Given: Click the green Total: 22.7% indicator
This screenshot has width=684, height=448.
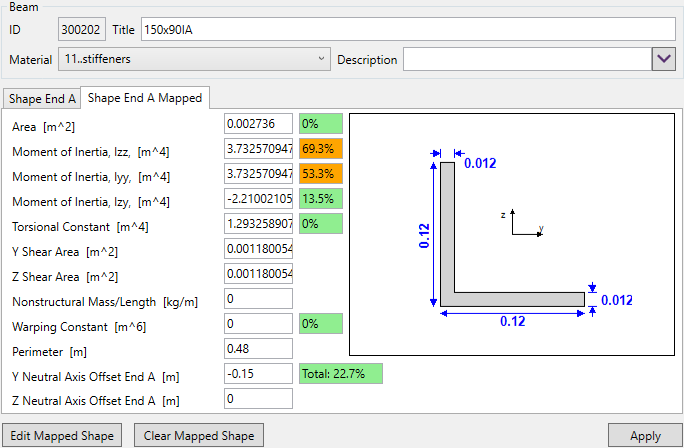Looking at the screenshot, I should click(x=340, y=374).
